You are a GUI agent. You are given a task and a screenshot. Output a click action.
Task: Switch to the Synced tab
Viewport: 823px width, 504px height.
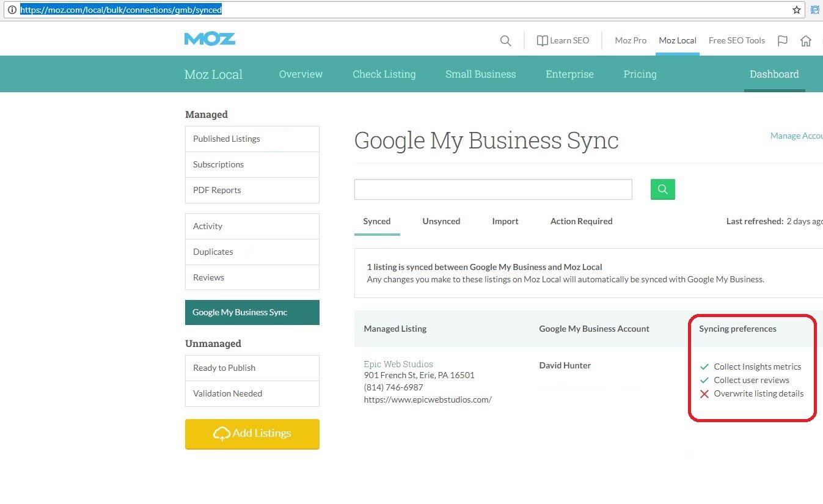click(x=377, y=221)
